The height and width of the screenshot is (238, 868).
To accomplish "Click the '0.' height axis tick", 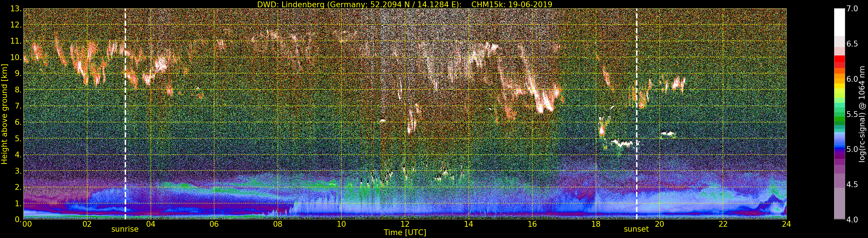I will tap(18, 220).
